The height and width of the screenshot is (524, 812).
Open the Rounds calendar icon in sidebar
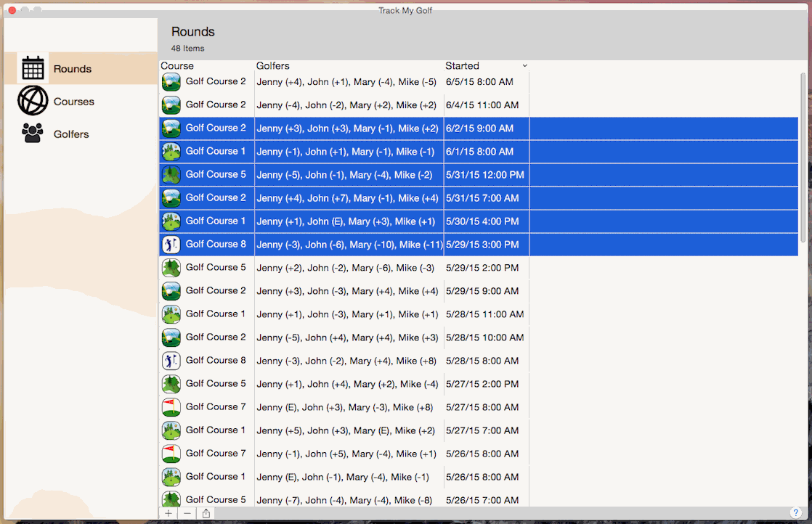(33, 68)
